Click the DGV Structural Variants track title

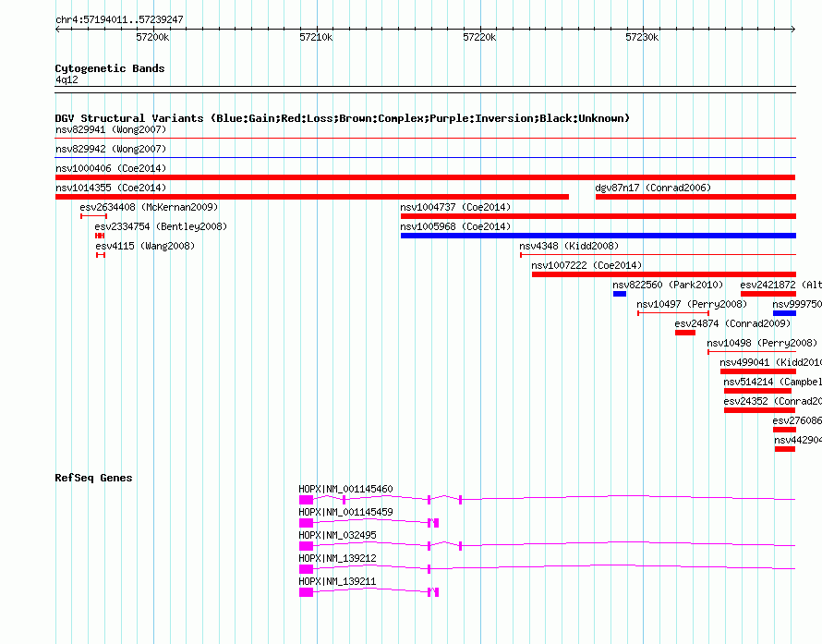(343, 118)
